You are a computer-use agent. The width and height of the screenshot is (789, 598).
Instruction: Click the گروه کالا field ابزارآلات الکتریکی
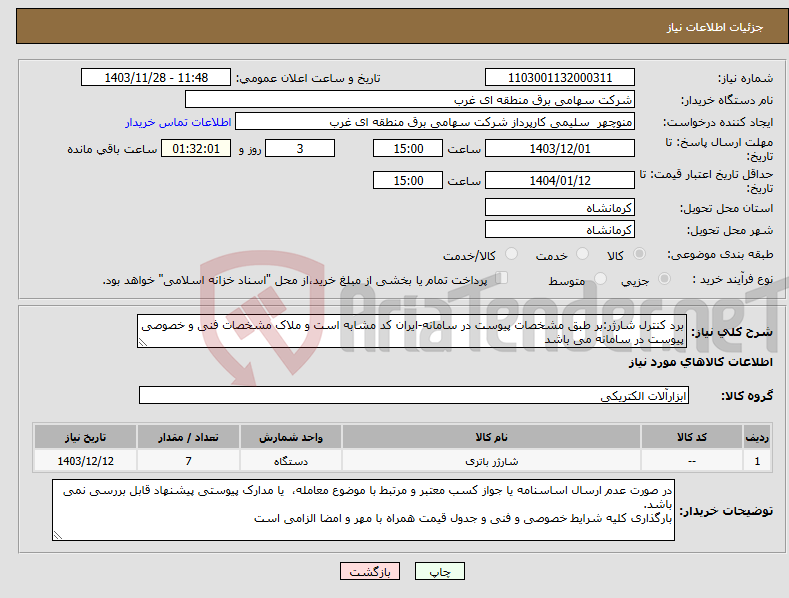[414, 395]
